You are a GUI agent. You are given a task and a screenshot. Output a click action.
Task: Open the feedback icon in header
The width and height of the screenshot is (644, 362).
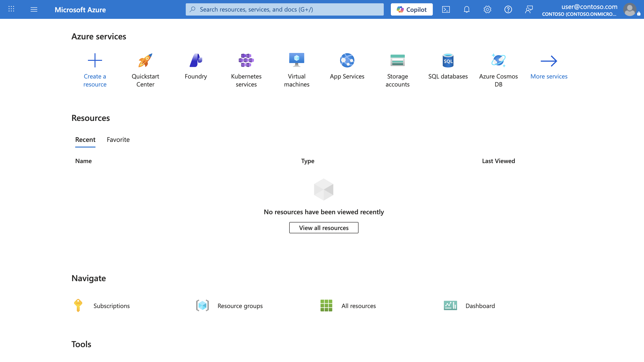coord(529,9)
